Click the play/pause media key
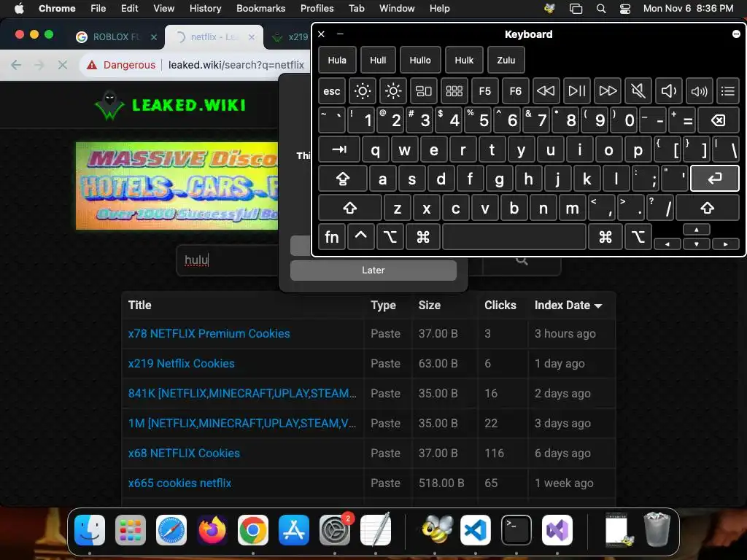The height and width of the screenshot is (560, 747). click(x=576, y=90)
